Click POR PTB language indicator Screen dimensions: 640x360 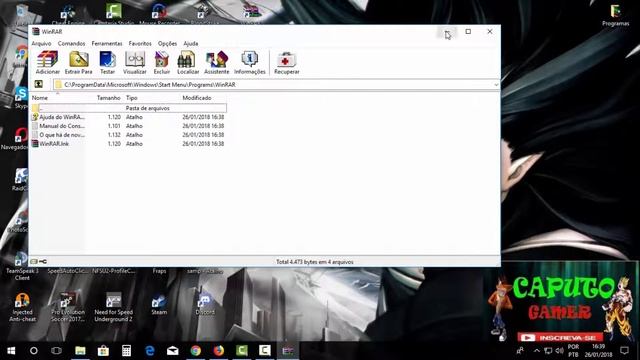[x=573, y=351]
